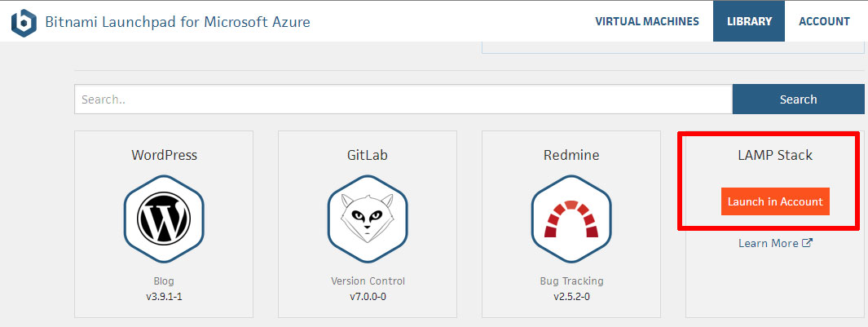Select the GitLab fox logo icon
The image size is (868, 327).
[368, 219]
